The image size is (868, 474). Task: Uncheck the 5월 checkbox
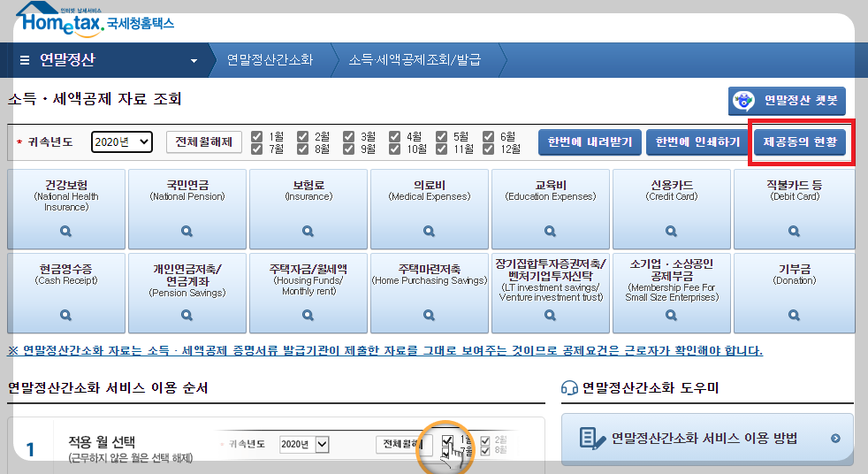click(442, 136)
